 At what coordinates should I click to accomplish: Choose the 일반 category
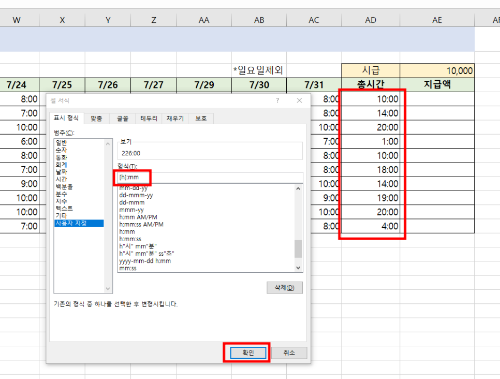61,143
